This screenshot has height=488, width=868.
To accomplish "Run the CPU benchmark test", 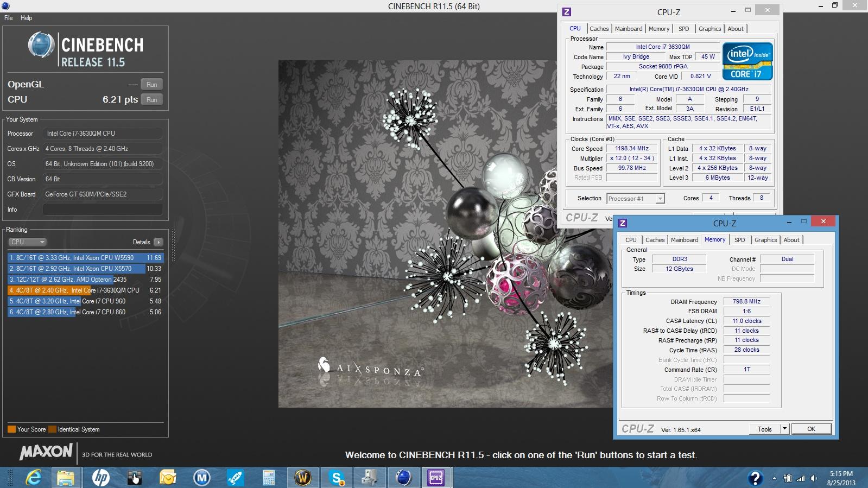I will click(152, 100).
